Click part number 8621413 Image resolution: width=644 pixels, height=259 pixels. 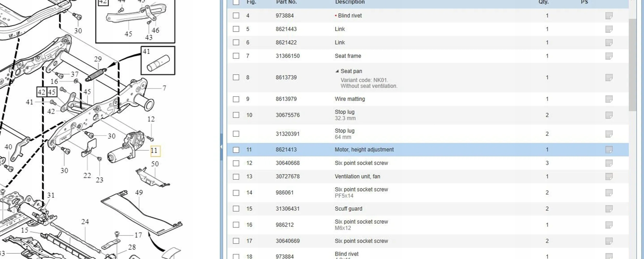pos(286,150)
